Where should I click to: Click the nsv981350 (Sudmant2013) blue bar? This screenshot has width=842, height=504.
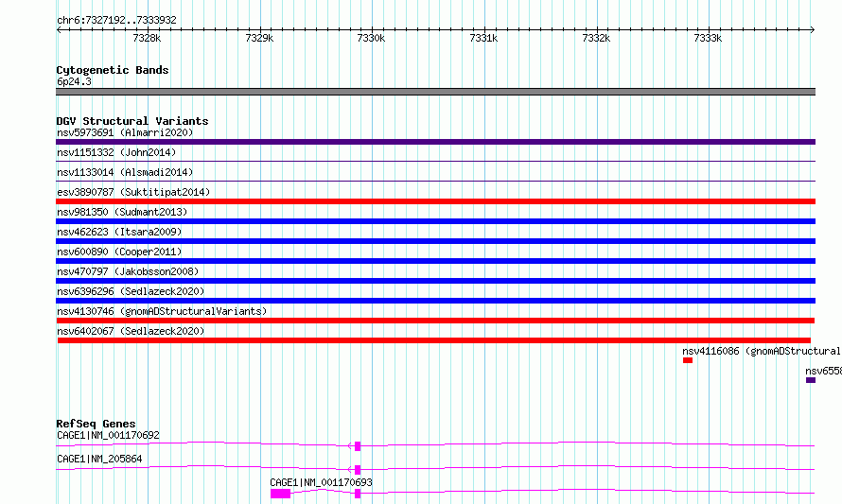point(435,221)
